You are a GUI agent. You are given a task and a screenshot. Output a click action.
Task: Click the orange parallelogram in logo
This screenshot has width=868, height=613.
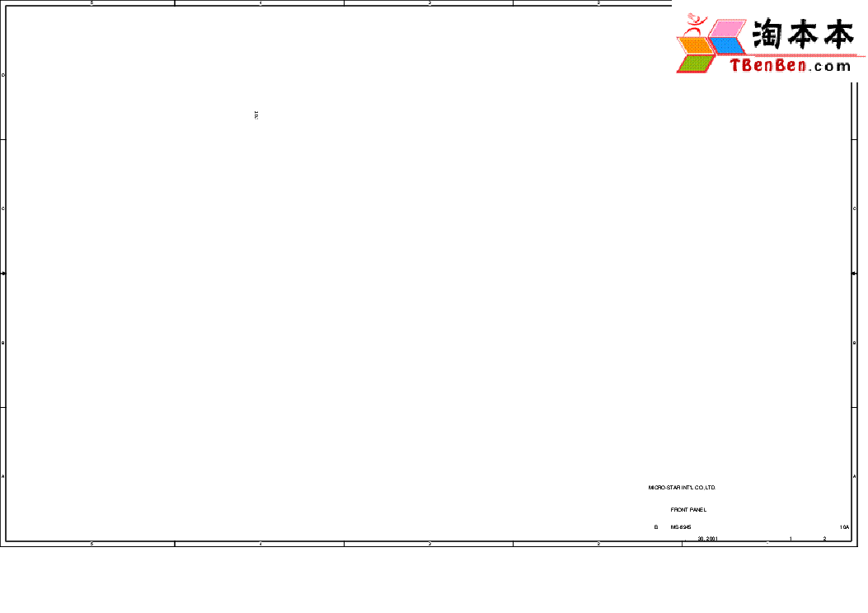(x=697, y=47)
